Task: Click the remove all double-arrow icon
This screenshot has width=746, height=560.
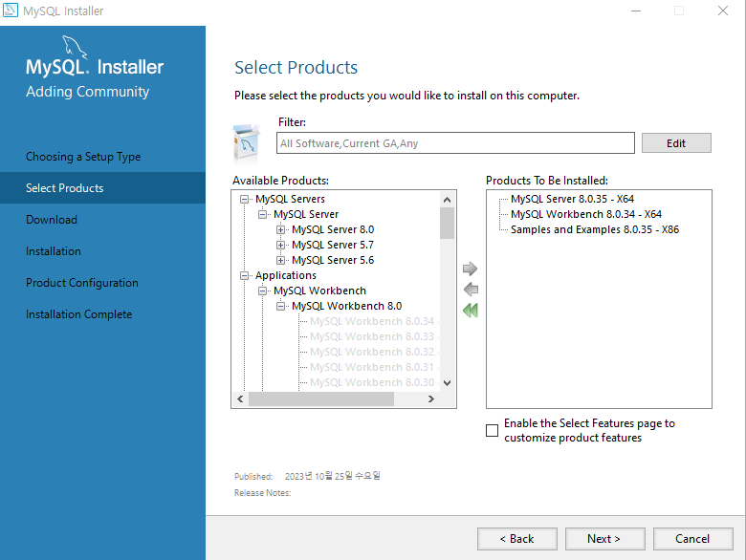Action: point(470,311)
